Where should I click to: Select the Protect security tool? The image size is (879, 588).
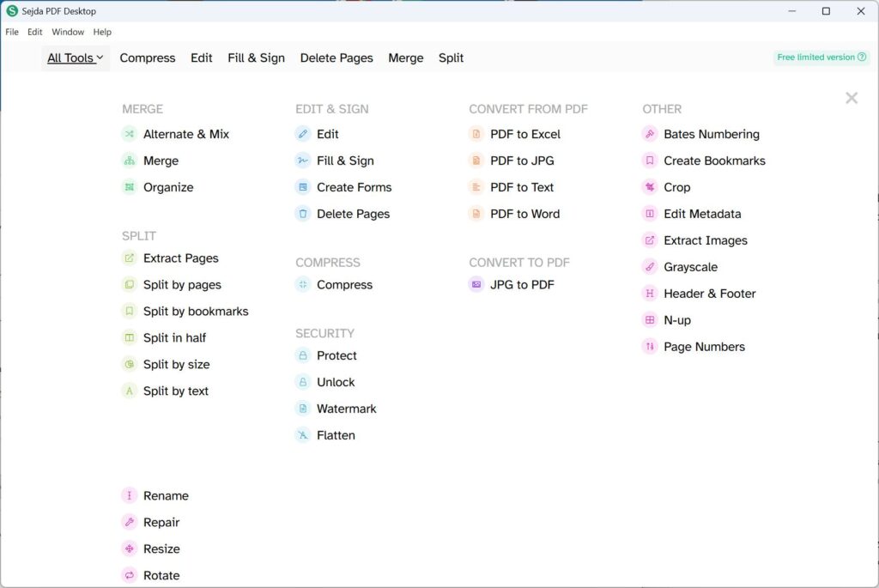click(x=336, y=355)
